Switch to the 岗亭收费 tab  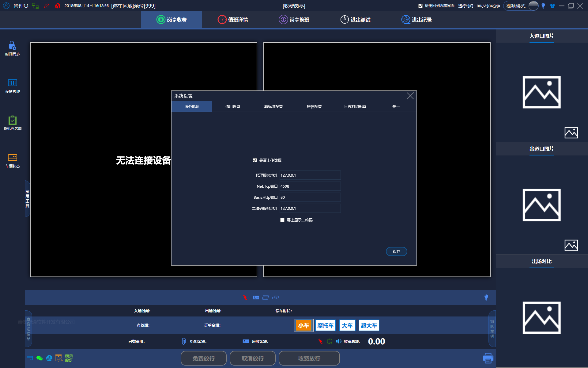171,20
